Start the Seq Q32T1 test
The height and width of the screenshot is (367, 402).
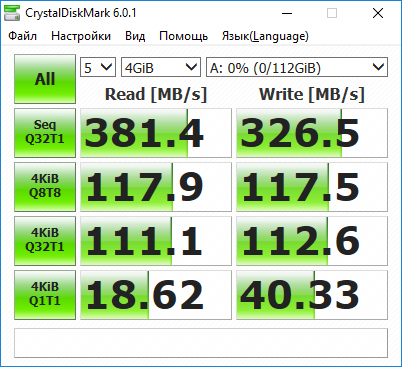(45, 133)
